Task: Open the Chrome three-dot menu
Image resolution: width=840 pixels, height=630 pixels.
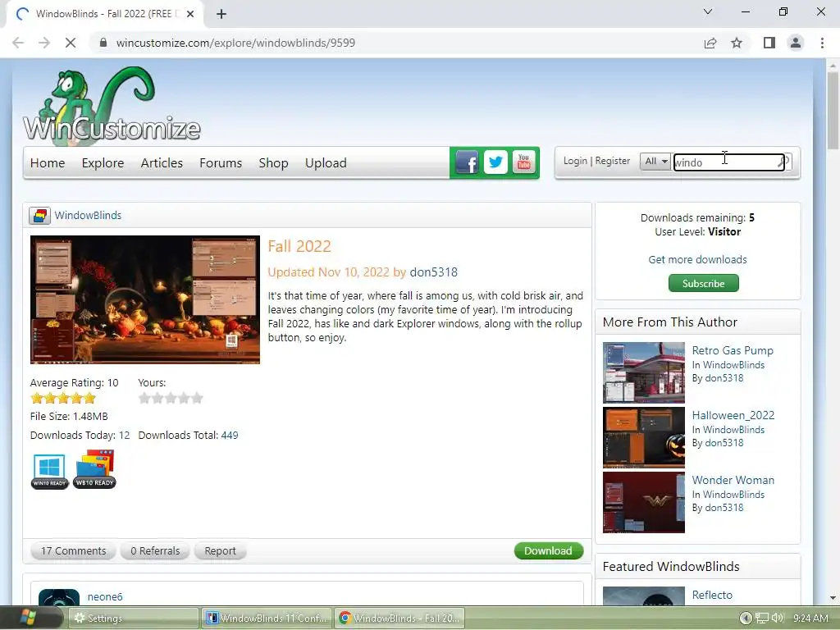Action: pos(822,43)
